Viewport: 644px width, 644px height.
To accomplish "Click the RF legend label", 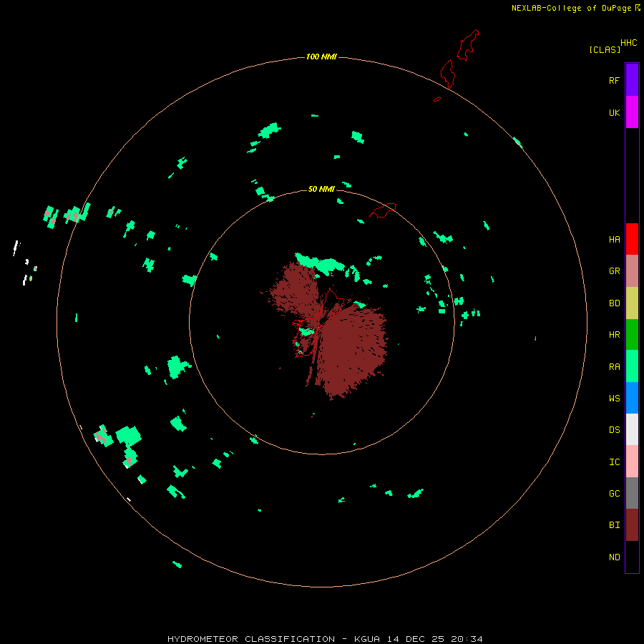I will click(x=614, y=80).
